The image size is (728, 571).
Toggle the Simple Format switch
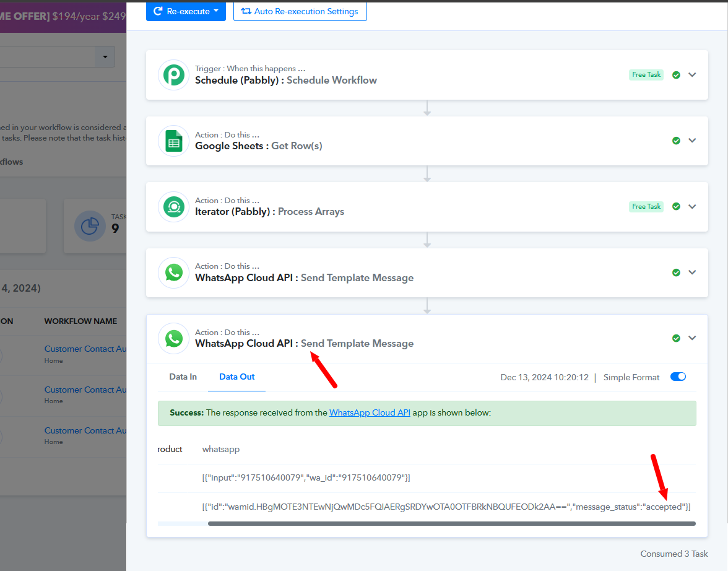point(678,377)
